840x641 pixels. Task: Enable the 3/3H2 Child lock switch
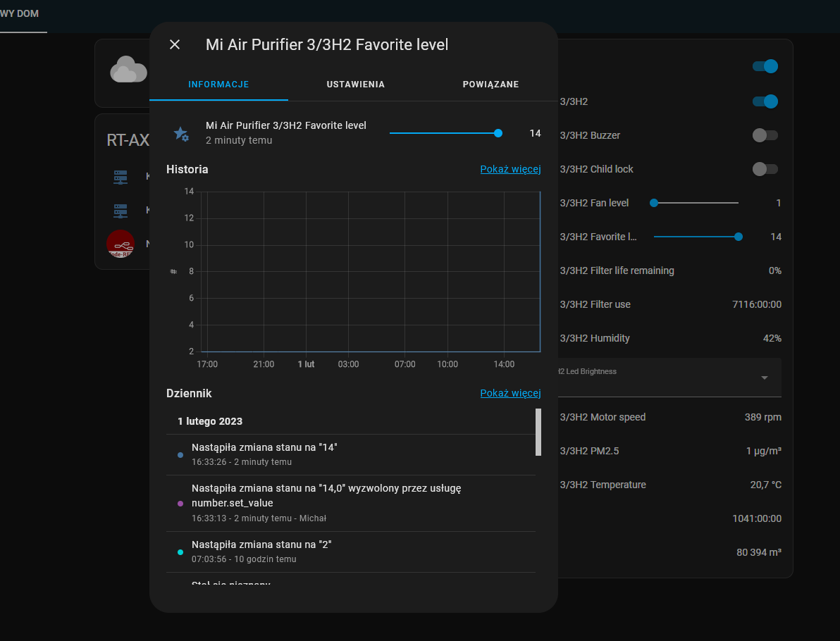pos(765,169)
